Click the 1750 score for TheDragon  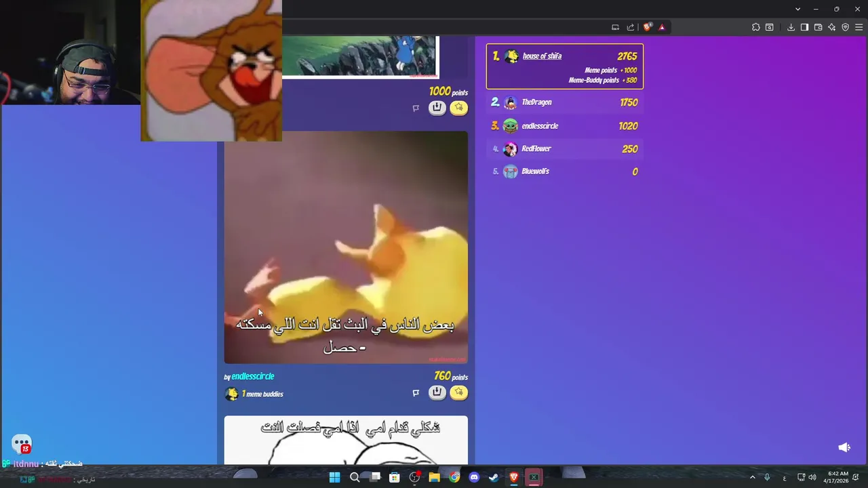coord(629,102)
